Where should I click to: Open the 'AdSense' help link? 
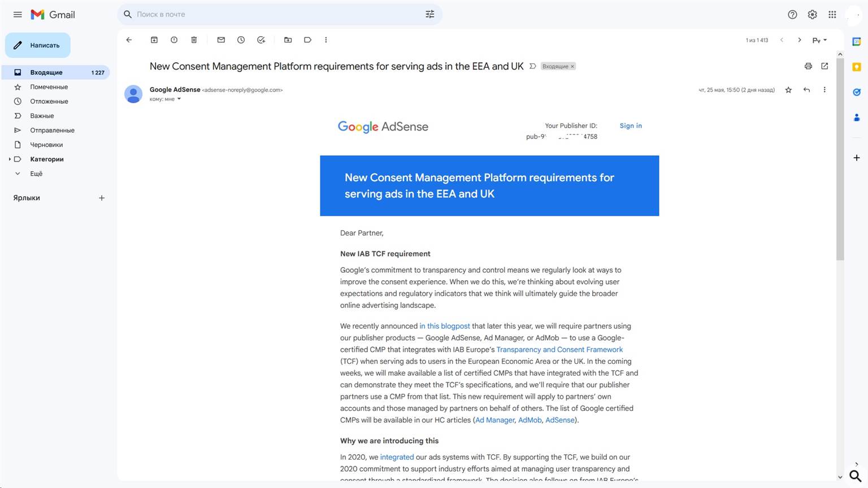tap(560, 420)
